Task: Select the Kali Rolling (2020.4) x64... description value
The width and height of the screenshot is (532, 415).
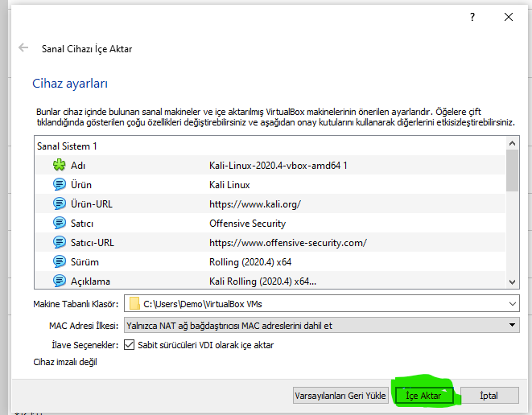Action: [x=262, y=281]
